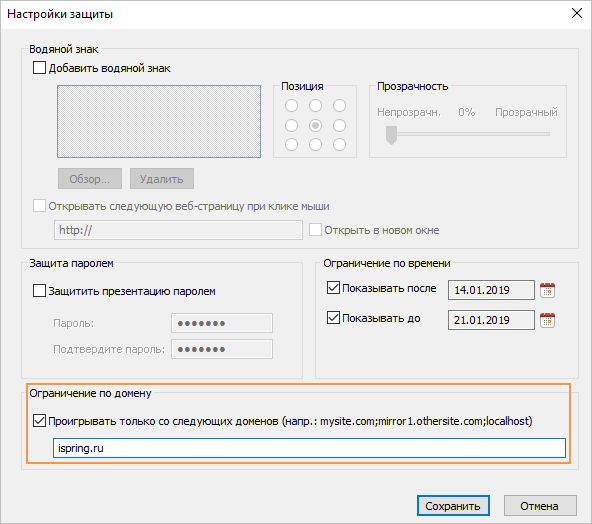Select center watermark position radio
Viewport: 592px width, 524px height.
tap(315, 125)
